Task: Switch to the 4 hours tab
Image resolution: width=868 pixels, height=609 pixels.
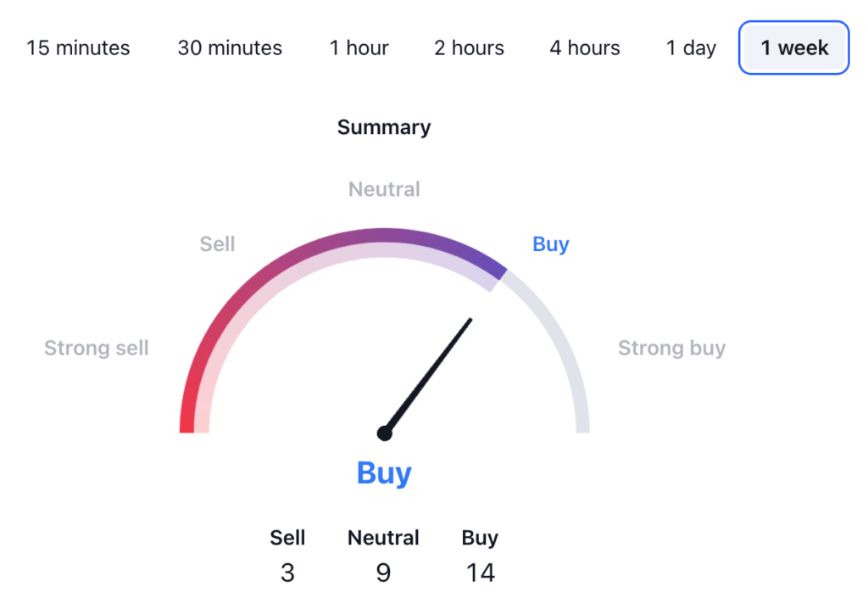Action: click(585, 47)
